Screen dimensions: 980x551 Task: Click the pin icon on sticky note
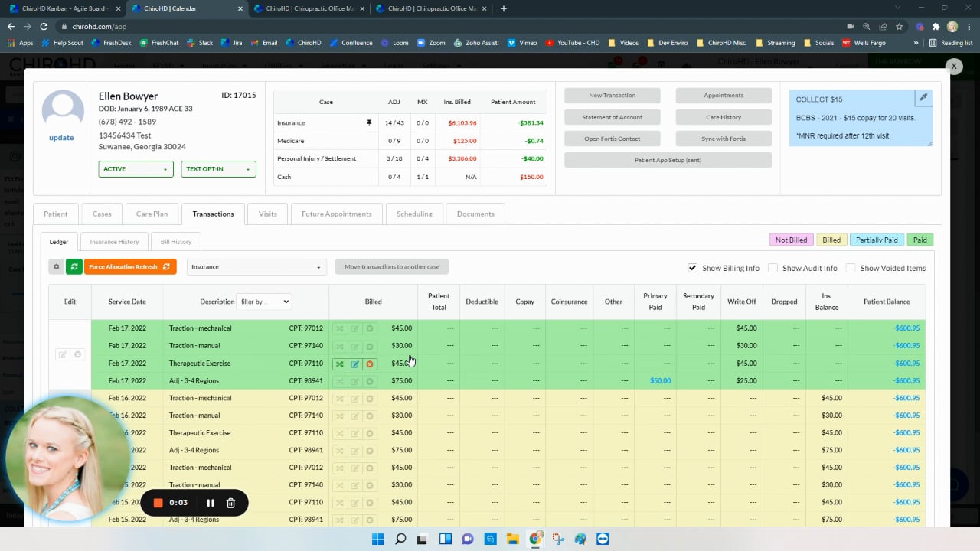(923, 98)
